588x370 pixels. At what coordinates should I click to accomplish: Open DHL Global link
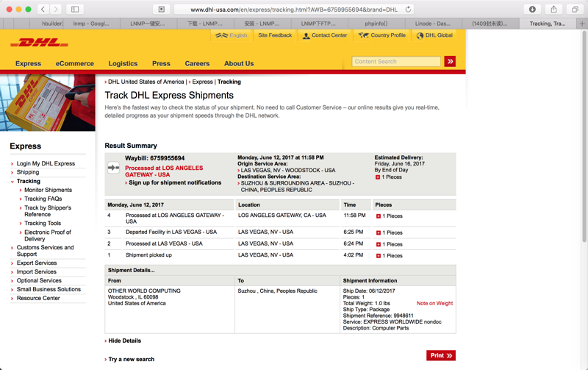(434, 35)
